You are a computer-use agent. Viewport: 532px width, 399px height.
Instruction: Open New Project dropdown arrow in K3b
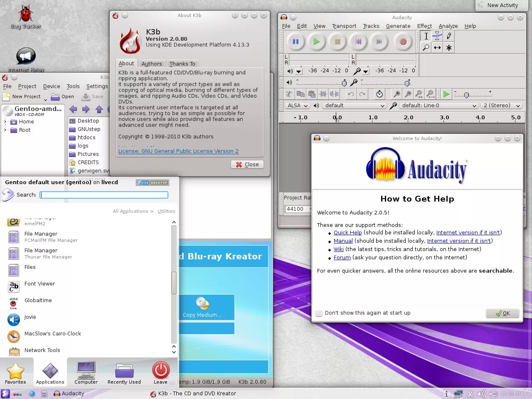(45, 99)
